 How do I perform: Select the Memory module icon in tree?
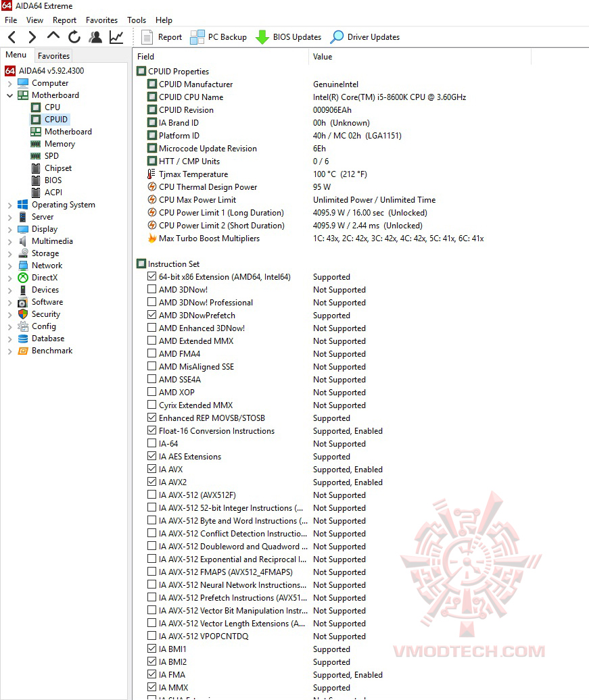pos(36,144)
